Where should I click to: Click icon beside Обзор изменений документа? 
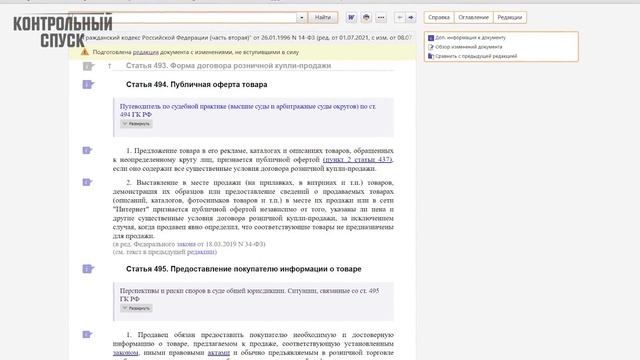pyautogui.click(x=431, y=47)
